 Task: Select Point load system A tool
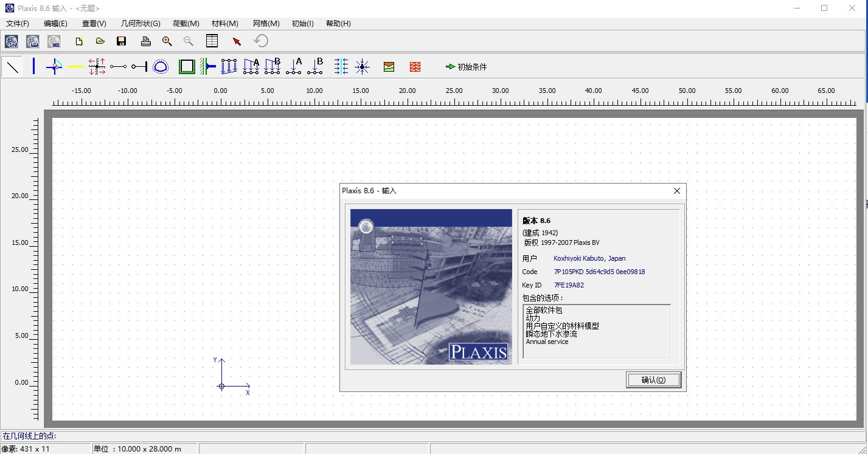coord(294,66)
